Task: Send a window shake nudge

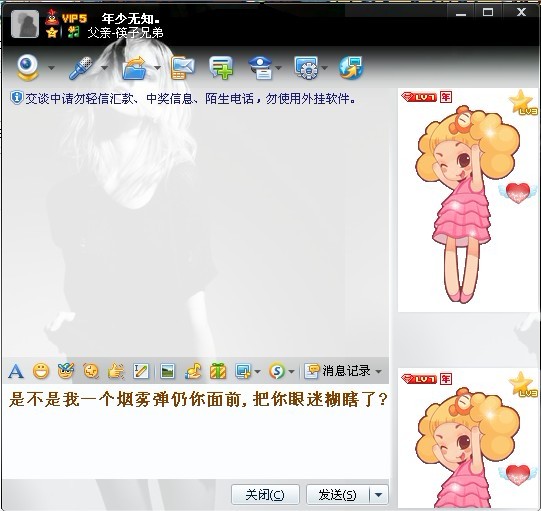Action: (91, 372)
